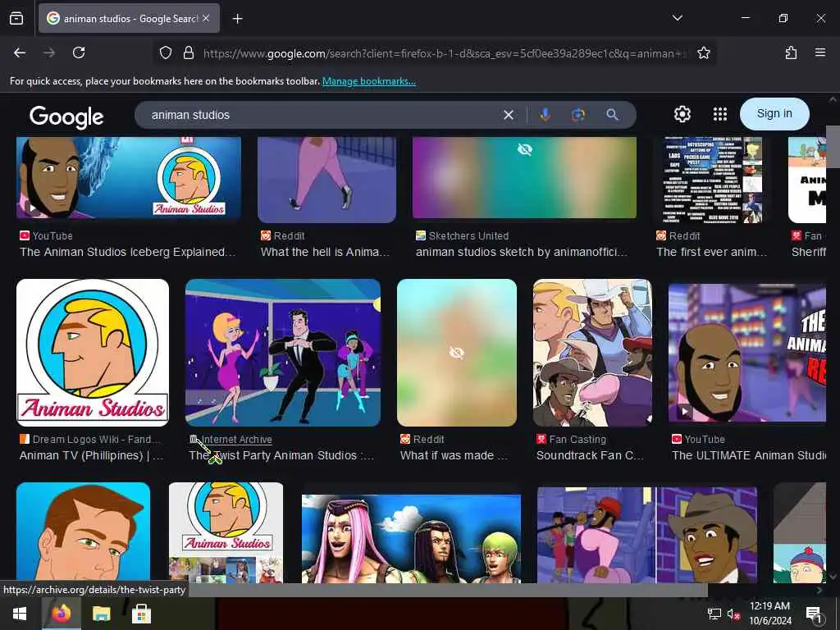
Task: Click the Firefox taskbar icon
Action: coord(61,614)
